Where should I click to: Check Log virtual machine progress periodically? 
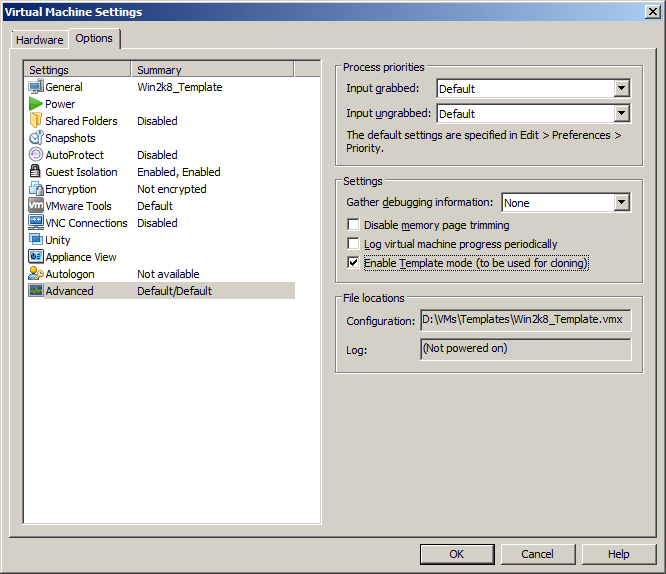pyautogui.click(x=353, y=244)
